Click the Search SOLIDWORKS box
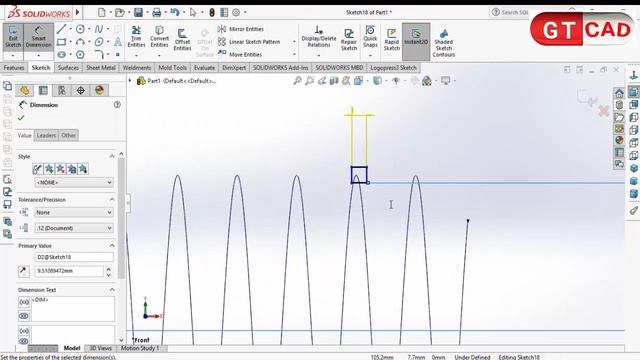This screenshot has height=360, width=640. pos(511,12)
